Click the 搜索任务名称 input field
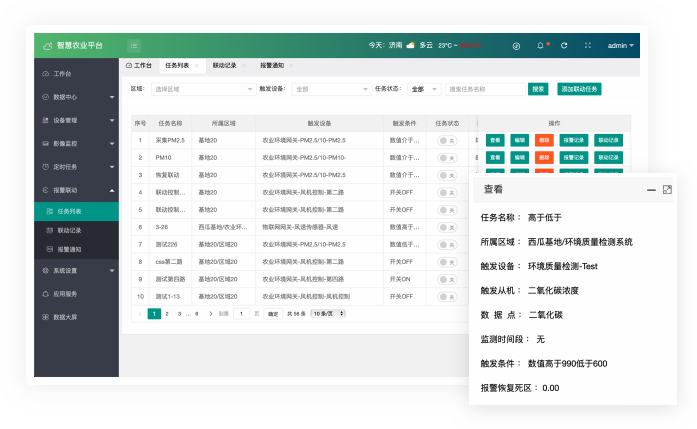Screen dimensions: 697x429 484,89
